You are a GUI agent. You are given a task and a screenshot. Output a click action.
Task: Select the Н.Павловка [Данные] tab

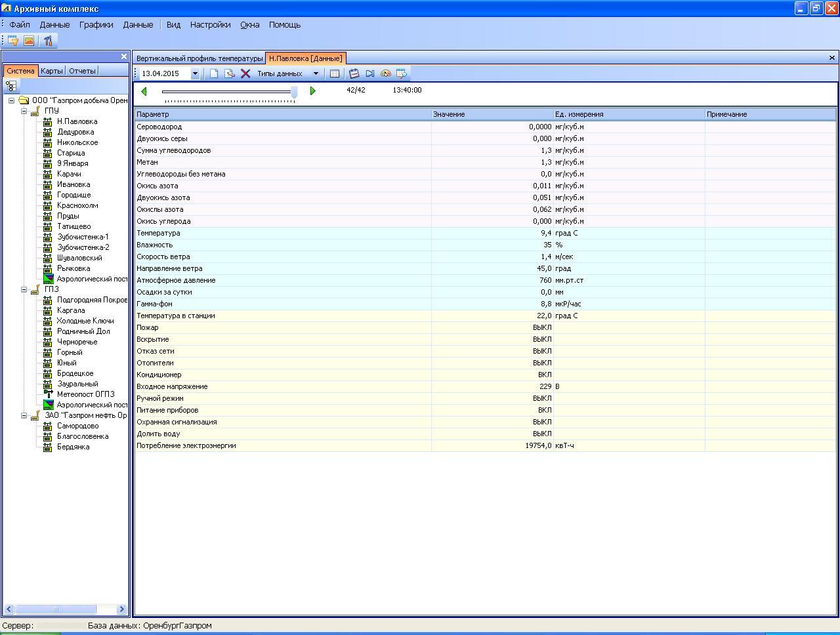click(305, 58)
